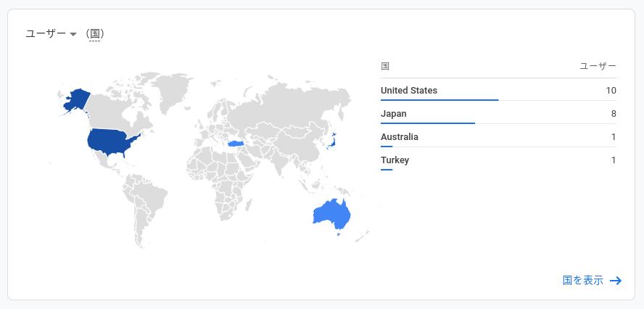Click Japan on the world map

[x=332, y=141]
